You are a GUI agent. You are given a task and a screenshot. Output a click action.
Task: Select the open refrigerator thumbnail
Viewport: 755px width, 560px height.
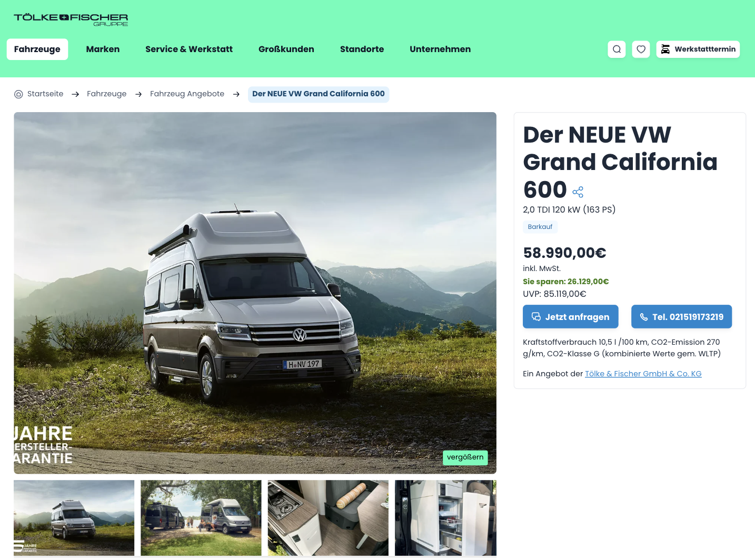tap(445, 518)
